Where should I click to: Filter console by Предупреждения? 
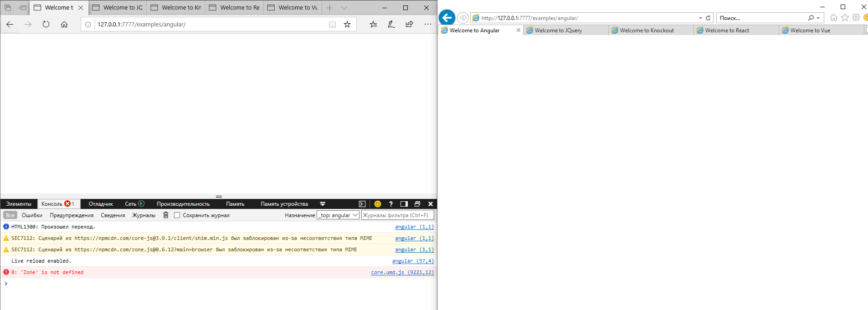pos(72,215)
